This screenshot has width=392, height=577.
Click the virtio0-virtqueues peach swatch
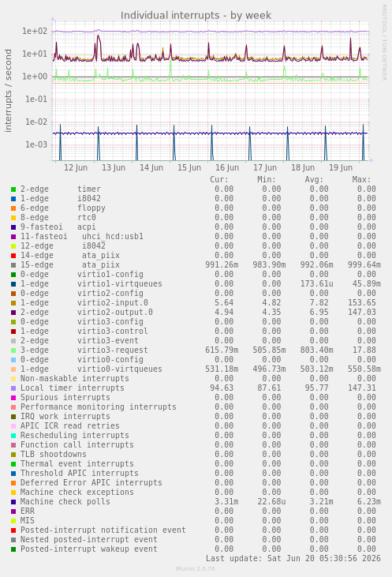(x=13, y=369)
